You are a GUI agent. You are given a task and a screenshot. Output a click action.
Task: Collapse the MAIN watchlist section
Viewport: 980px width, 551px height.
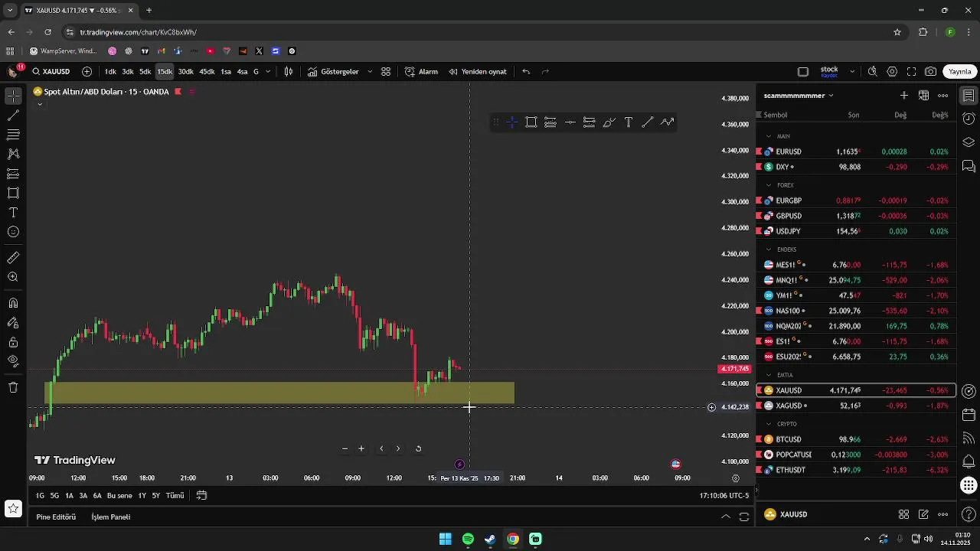tap(769, 136)
